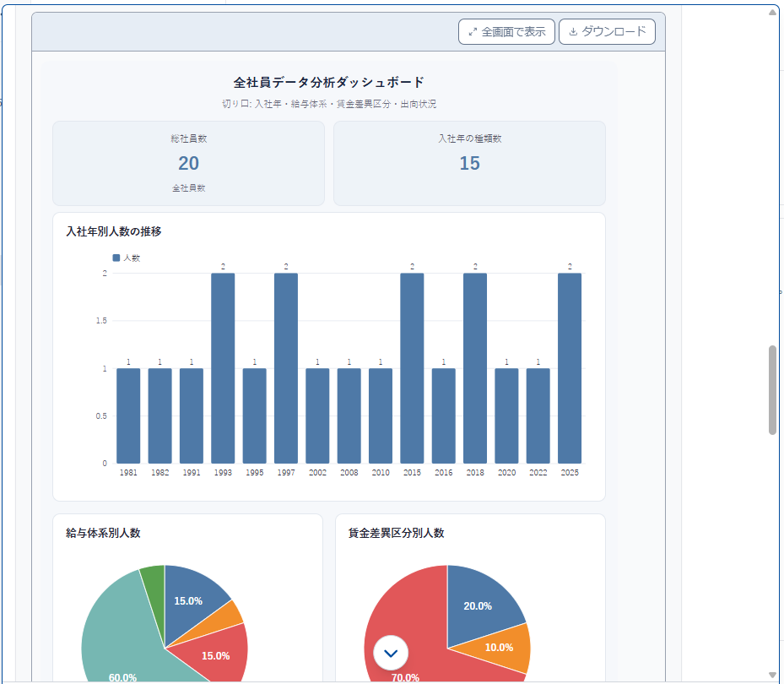784x684 pixels.
Task: Click the 2016 bar in the chart
Action: click(x=444, y=415)
